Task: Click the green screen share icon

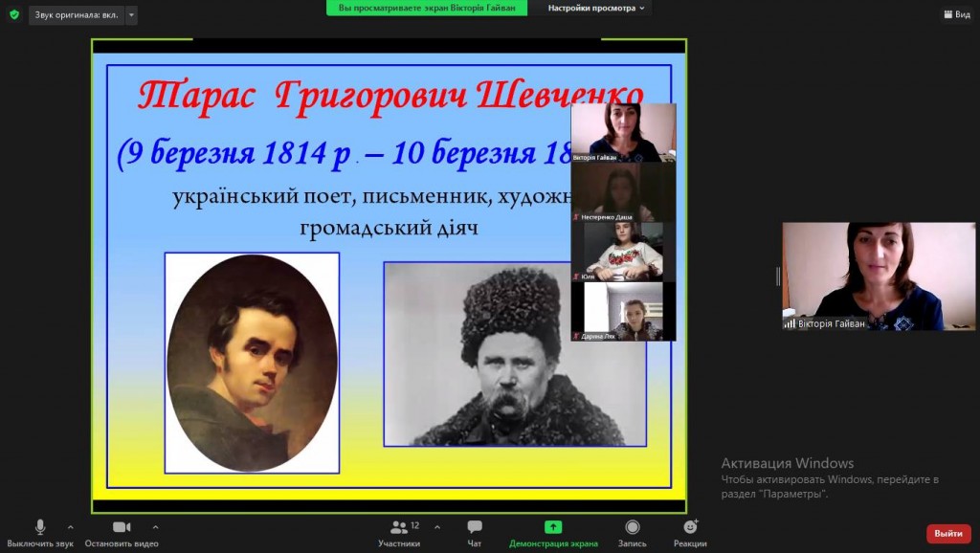Action: point(553,527)
